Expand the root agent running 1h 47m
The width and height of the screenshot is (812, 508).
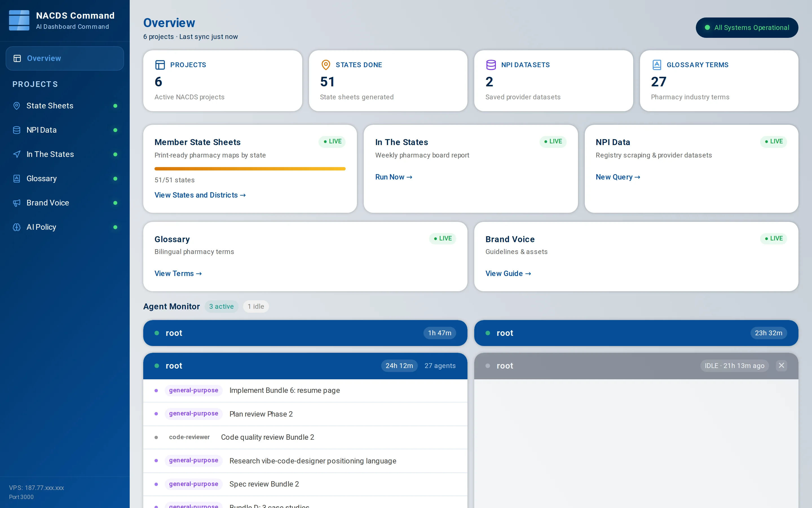point(305,333)
